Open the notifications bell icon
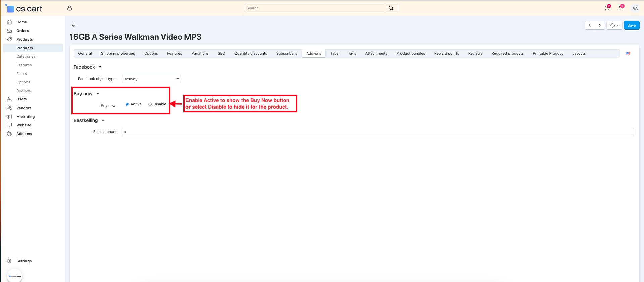This screenshot has height=282, width=644. pos(620,8)
